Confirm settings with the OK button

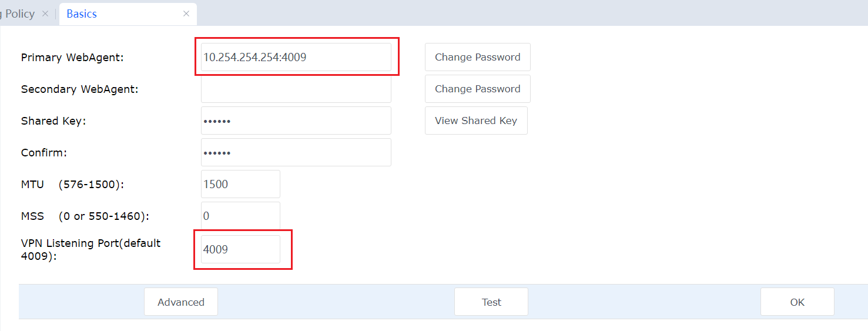coord(797,302)
